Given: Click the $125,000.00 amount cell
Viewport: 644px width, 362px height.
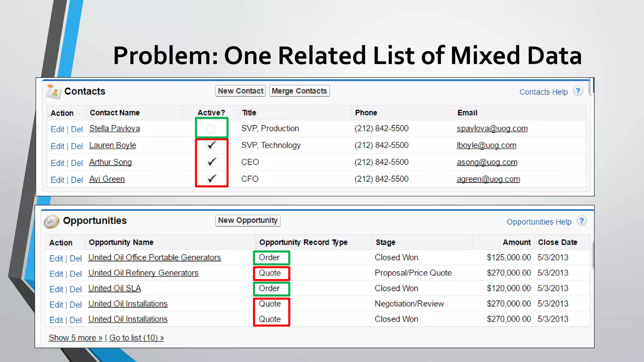Looking at the screenshot, I should tap(509, 258).
